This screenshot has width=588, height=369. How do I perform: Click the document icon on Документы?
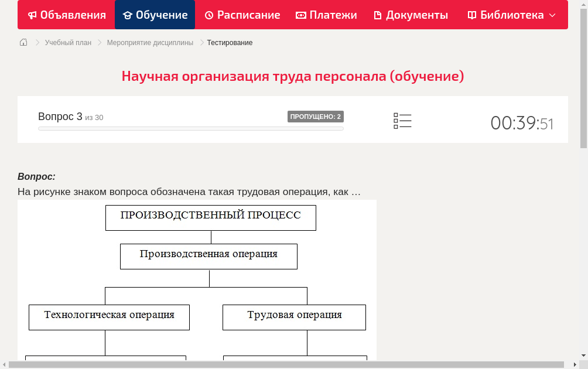click(379, 15)
